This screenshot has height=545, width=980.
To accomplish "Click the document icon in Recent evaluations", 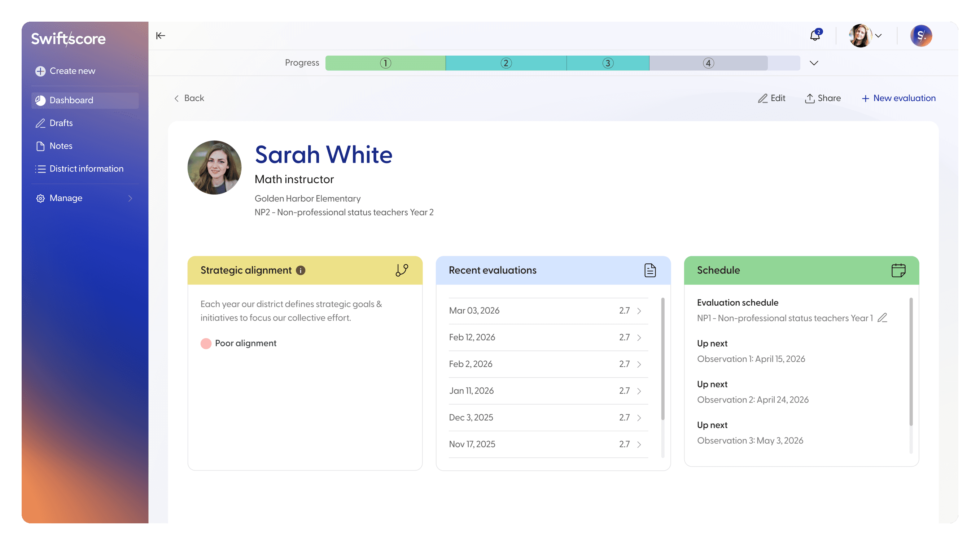I will (x=650, y=270).
